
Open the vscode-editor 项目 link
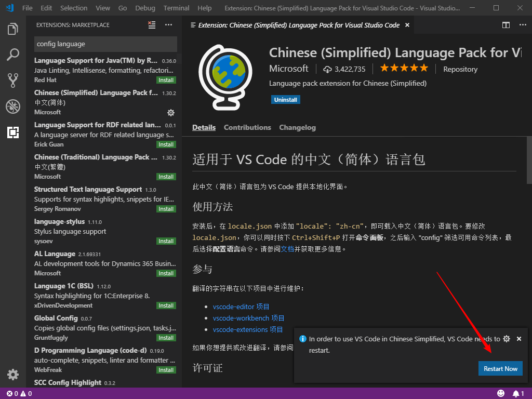click(x=241, y=307)
